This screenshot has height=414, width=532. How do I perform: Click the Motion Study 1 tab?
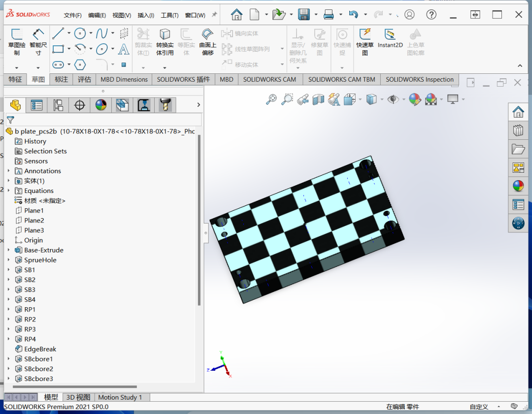coord(120,397)
